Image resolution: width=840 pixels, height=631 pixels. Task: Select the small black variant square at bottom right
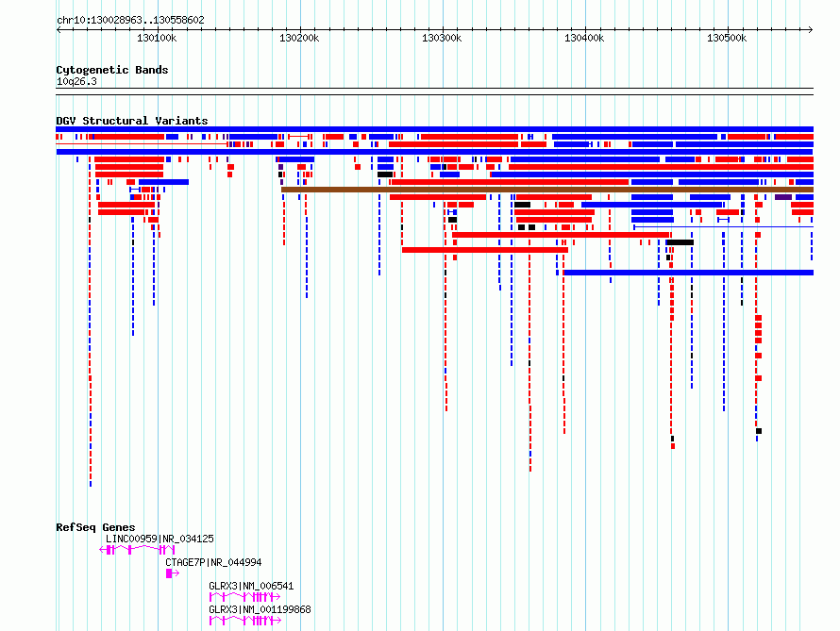[759, 431]
